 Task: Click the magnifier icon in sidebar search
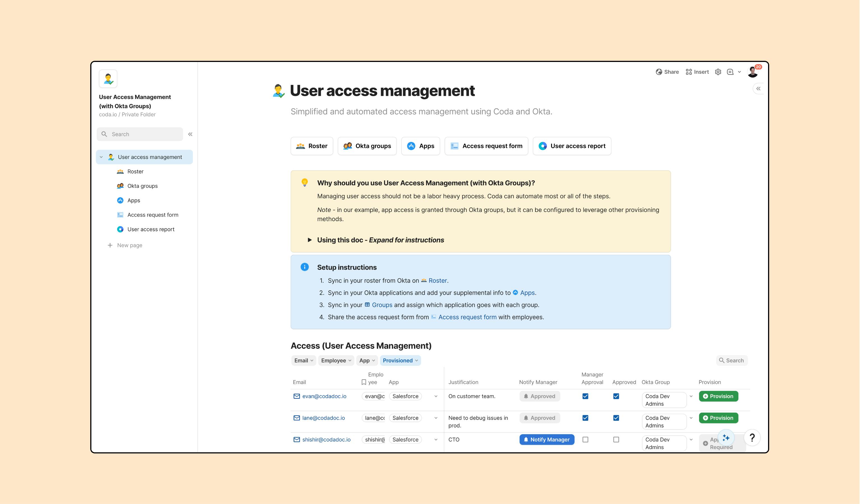pos(105,134)
